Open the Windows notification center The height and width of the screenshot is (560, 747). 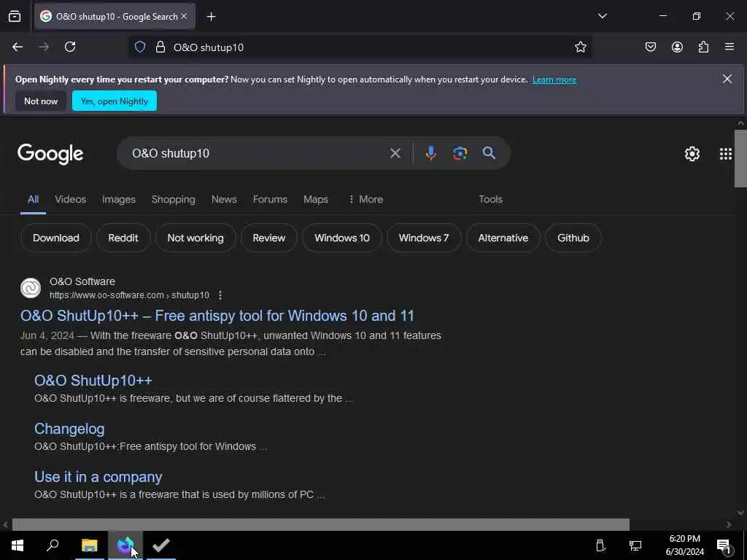[x=724, y=545]
